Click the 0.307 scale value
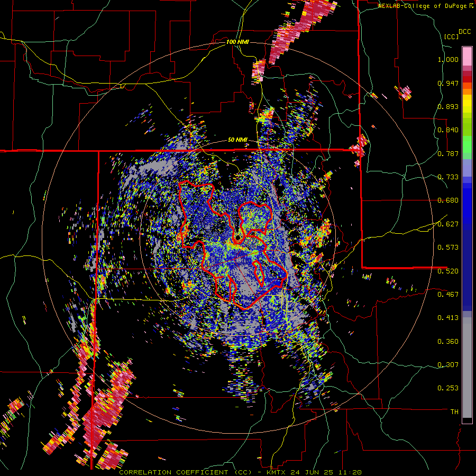The image size is (476, 476). 448,364
